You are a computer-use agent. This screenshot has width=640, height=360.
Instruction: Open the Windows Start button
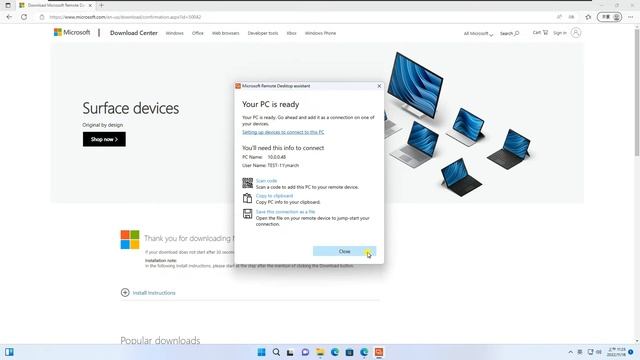(x=261, y=352)
